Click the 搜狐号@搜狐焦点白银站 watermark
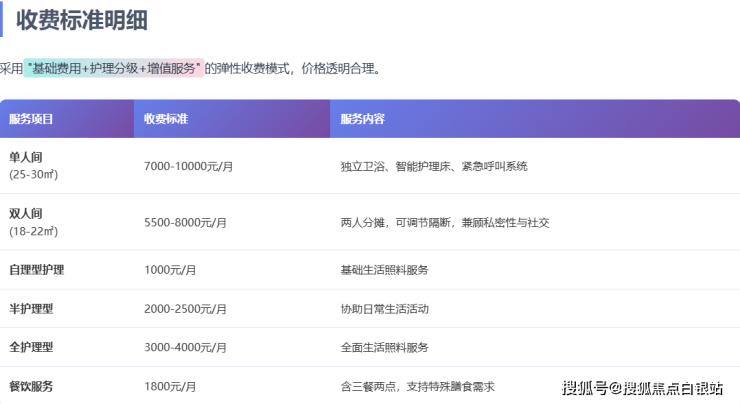 pyautogui.click(x=644, y=388)
